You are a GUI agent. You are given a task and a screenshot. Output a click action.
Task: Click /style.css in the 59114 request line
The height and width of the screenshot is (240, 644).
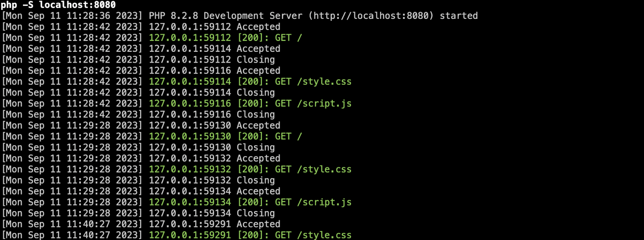coord(324,82)
